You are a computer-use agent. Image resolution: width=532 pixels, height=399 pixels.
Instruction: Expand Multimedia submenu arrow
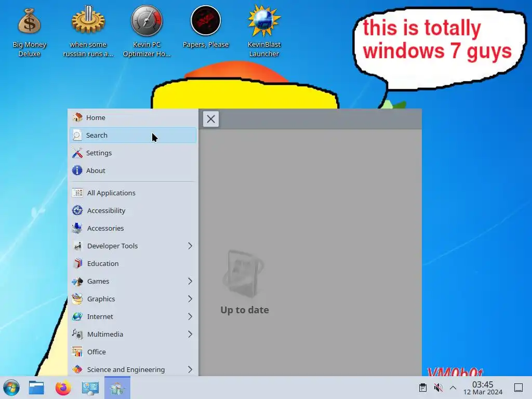[190, 334]
